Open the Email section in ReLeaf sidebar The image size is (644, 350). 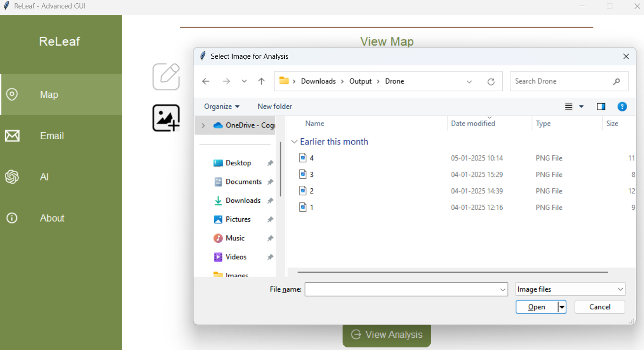[61, 136]
